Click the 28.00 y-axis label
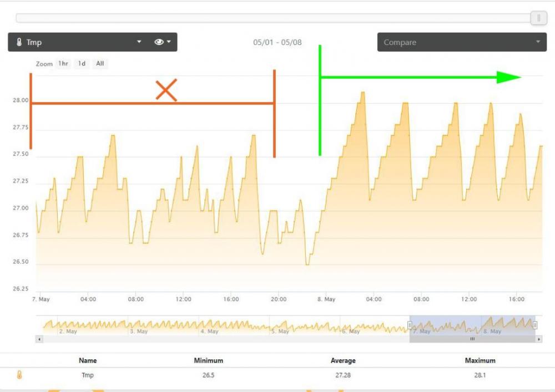 (x=21, y=100)
